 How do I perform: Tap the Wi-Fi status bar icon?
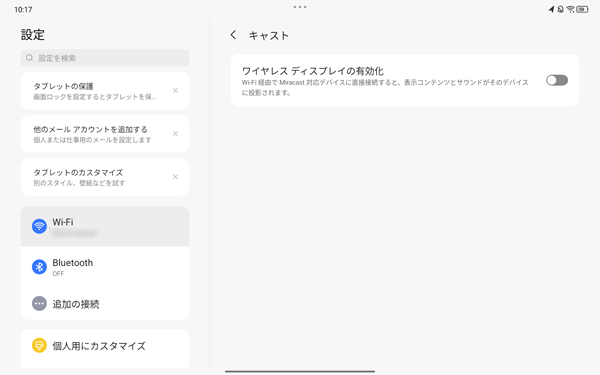[x=570, y=9]
